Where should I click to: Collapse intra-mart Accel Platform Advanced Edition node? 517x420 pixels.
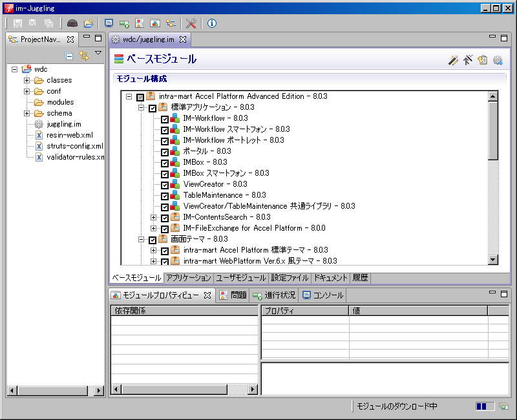129,96
